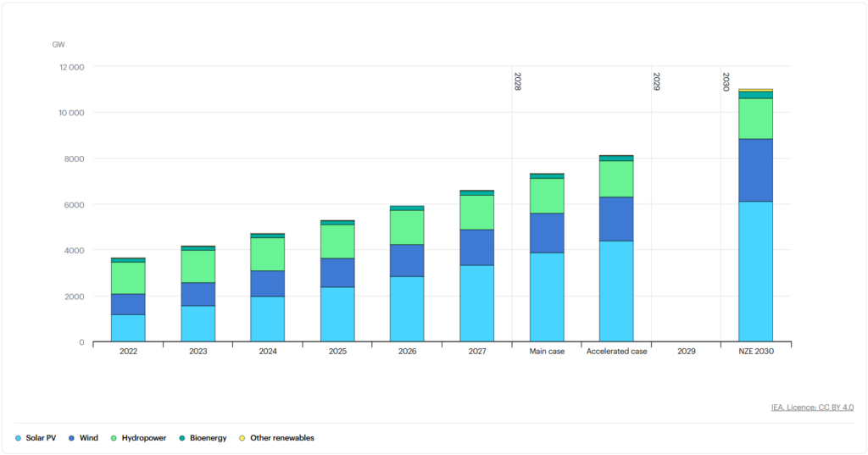Select the Accelerated case Solar PV segment
Screen dimensions: 868x455
pos(616,291)
